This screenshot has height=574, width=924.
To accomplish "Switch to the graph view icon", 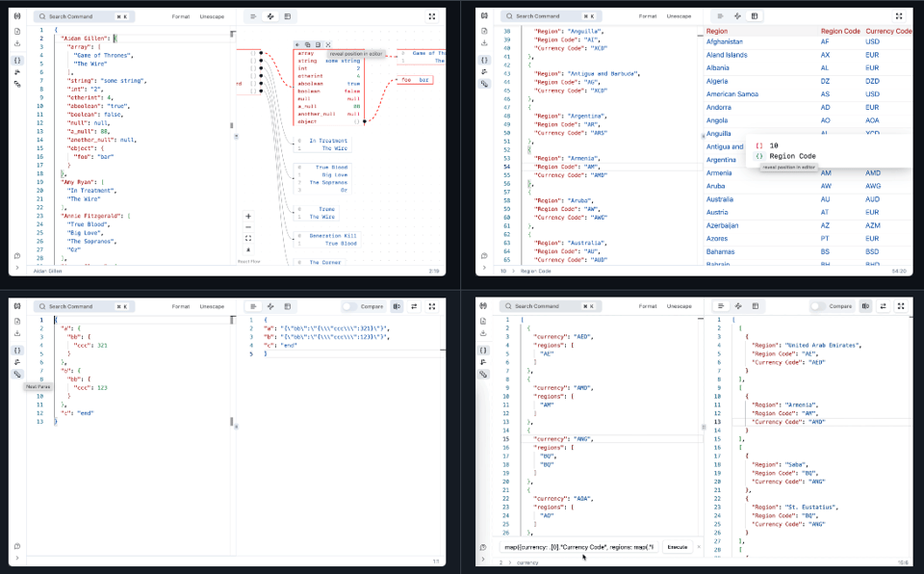I will (x=270, y=15).
